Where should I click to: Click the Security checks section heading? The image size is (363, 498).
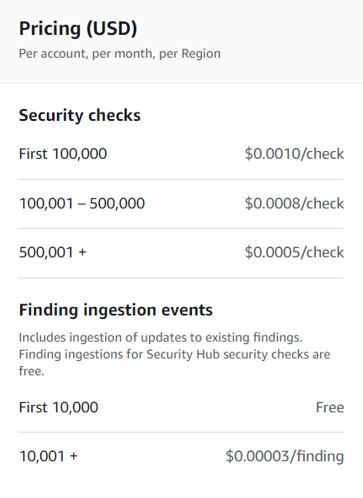[x=80, y=115]
